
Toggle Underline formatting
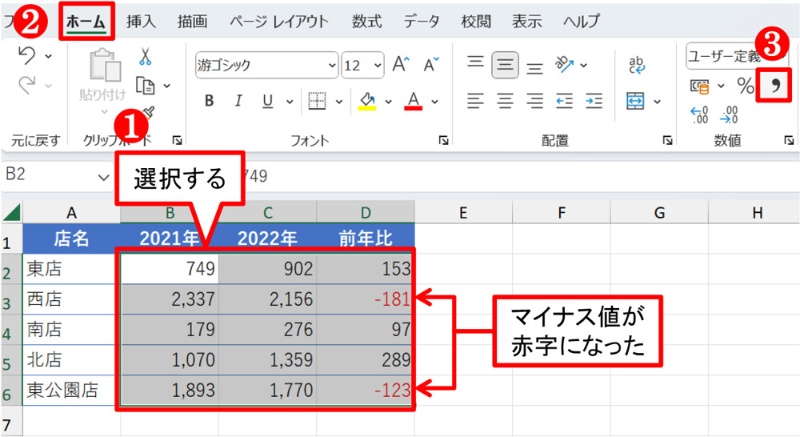pyautogui.click(x=267, y=101)
